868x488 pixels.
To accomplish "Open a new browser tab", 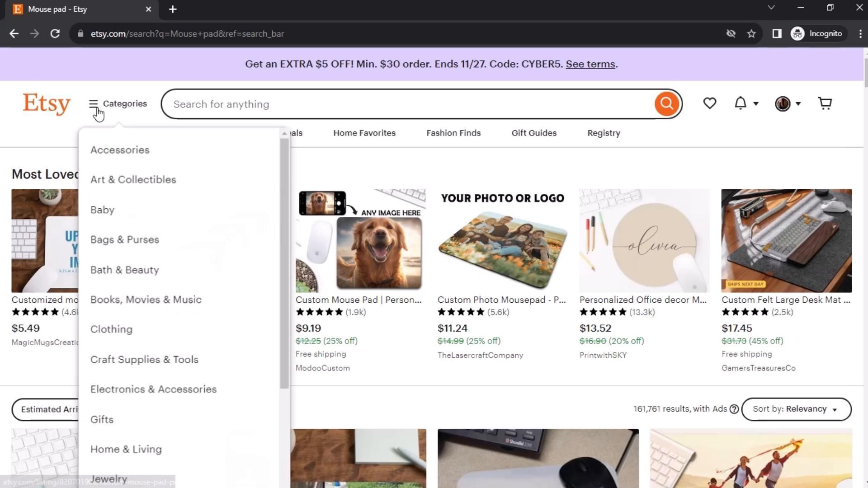I will point(173,9).
